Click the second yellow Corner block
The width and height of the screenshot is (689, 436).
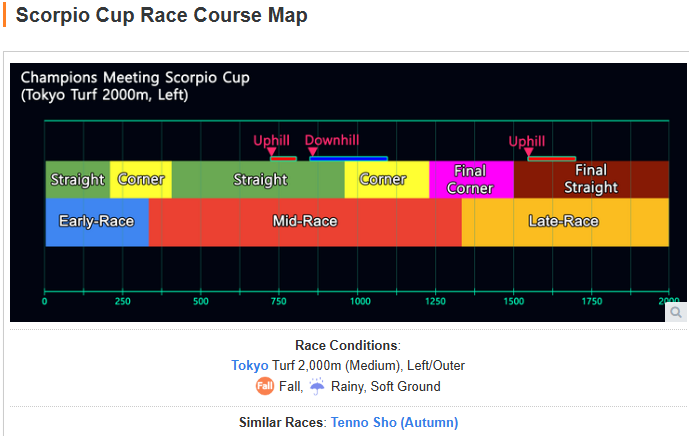coord(387,179)
